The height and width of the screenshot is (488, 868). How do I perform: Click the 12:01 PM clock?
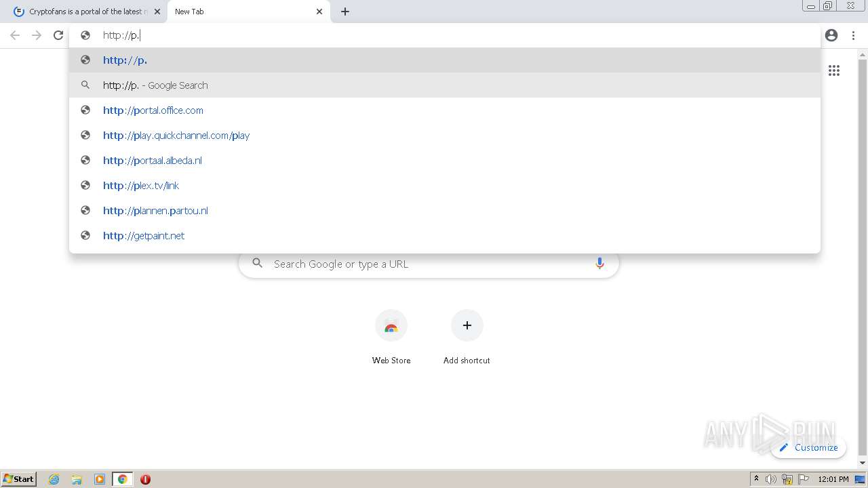833,479
